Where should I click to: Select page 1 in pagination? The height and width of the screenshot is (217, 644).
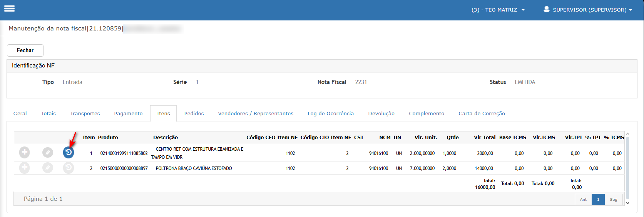pos(598,200)
